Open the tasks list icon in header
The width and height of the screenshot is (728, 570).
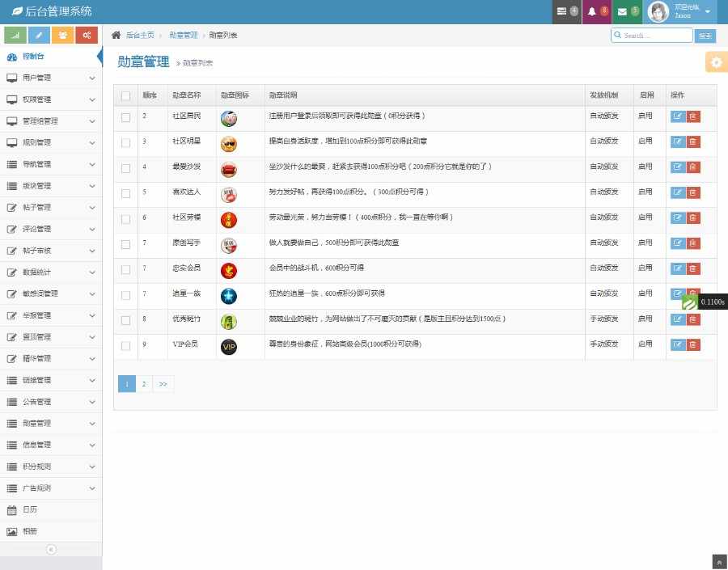[566, 11]
